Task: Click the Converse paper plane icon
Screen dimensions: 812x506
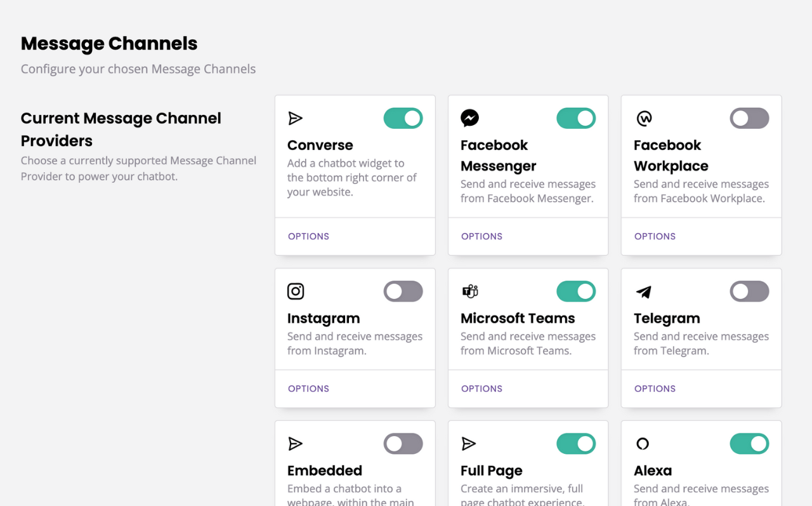Action: pos(296,117)
